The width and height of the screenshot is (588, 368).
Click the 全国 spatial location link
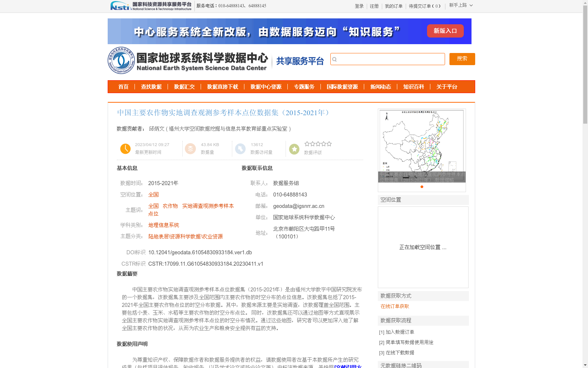click(154, 195)
